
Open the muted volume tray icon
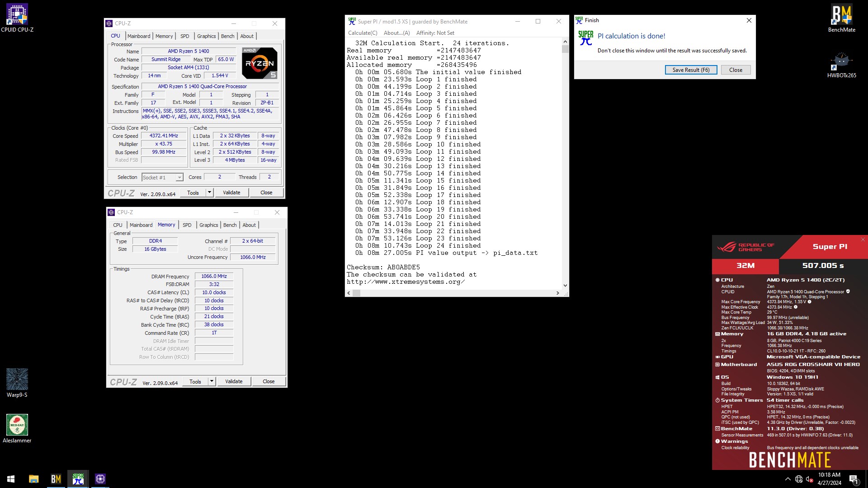click(x=810, y=479)
